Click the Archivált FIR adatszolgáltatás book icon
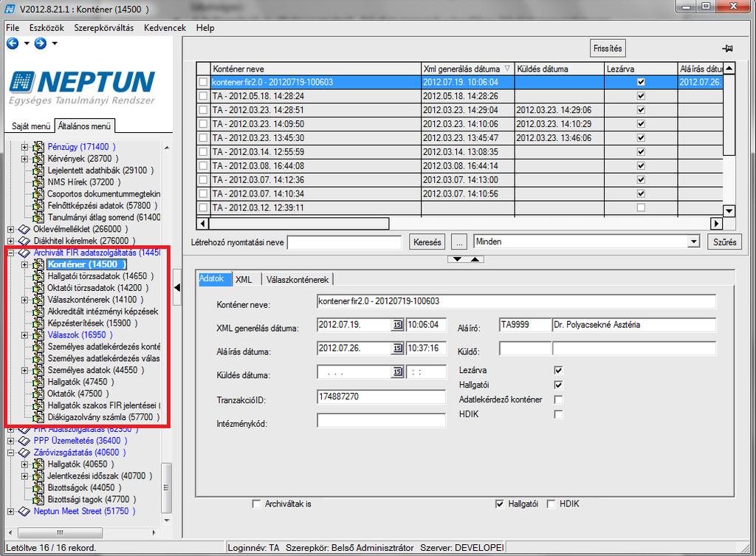 coord(24,253)
